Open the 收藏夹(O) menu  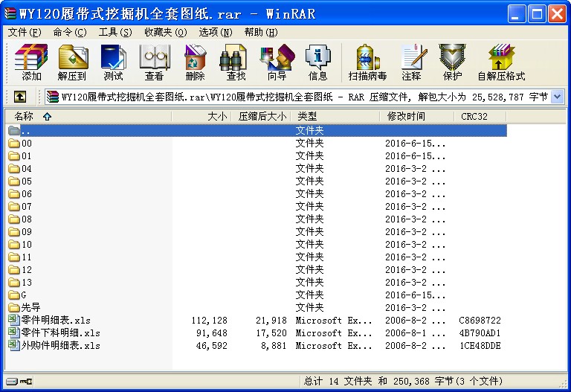click(165, 33)
